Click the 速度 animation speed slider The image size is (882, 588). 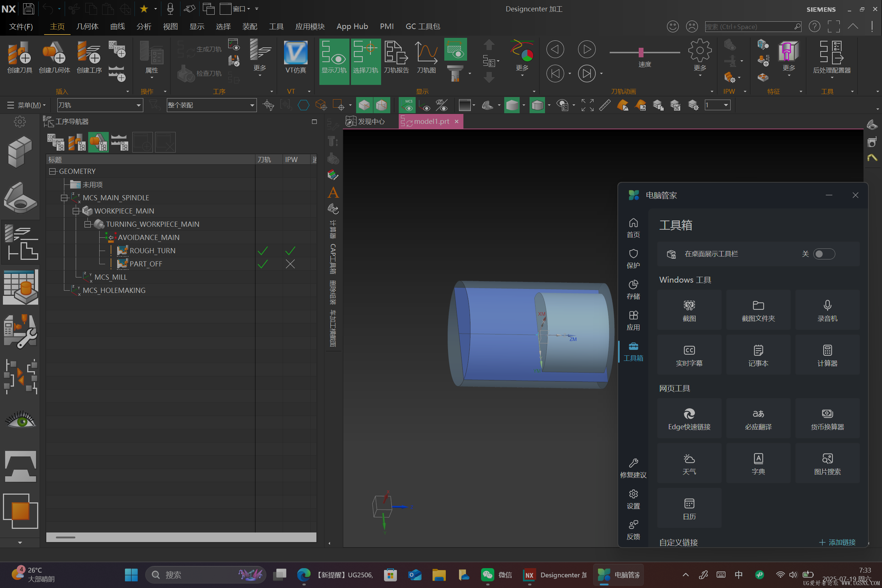click(x=641, y=53)
